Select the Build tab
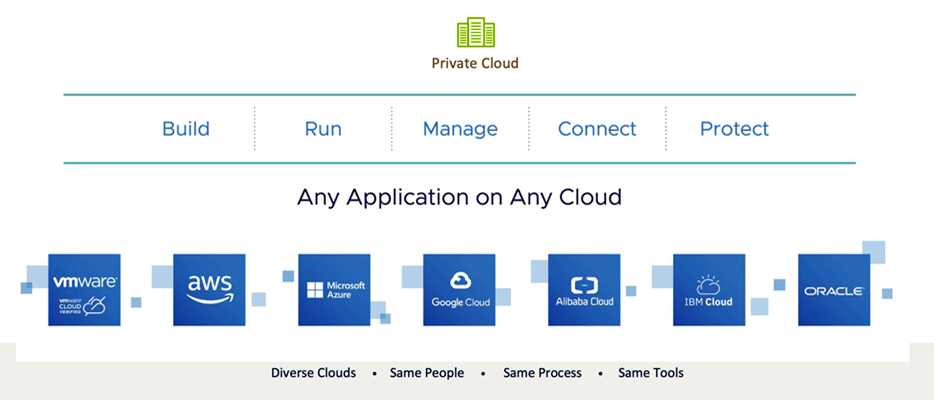 (x=186, y=129)
